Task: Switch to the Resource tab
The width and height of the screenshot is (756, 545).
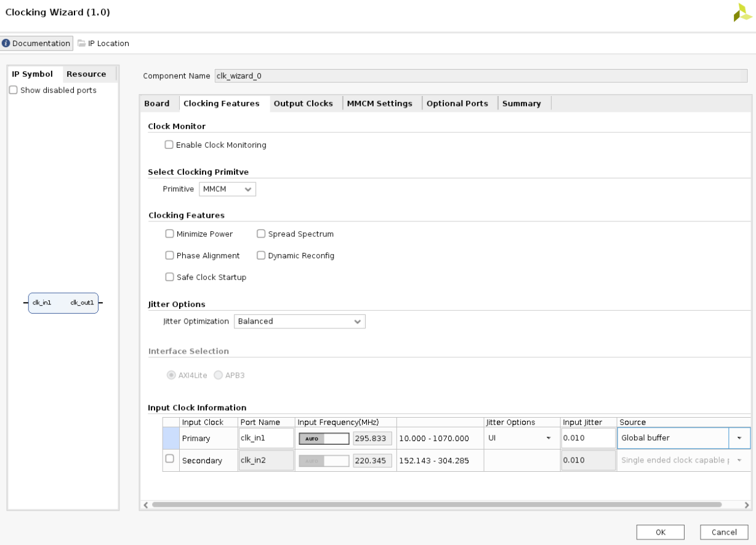Action: pos(86,74)
